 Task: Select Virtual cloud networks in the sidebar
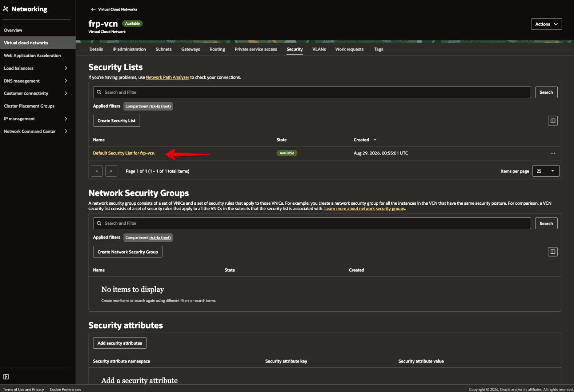[38, 43]
